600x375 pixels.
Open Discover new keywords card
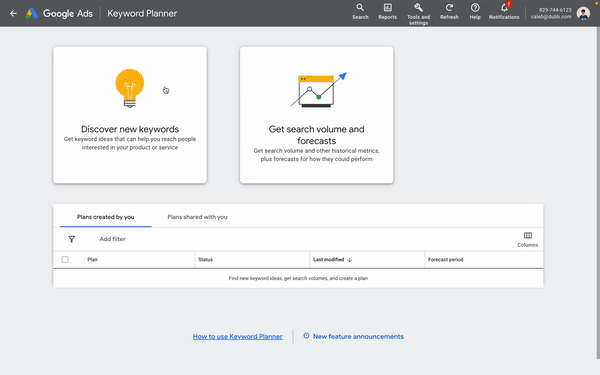click(x=130, y=115)
